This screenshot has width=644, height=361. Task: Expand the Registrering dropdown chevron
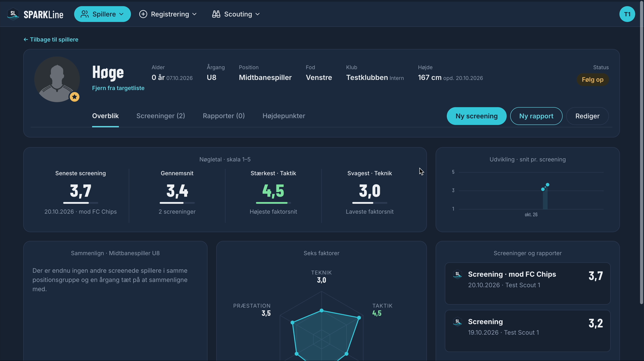pyautogui.click(x=194, y=14)
